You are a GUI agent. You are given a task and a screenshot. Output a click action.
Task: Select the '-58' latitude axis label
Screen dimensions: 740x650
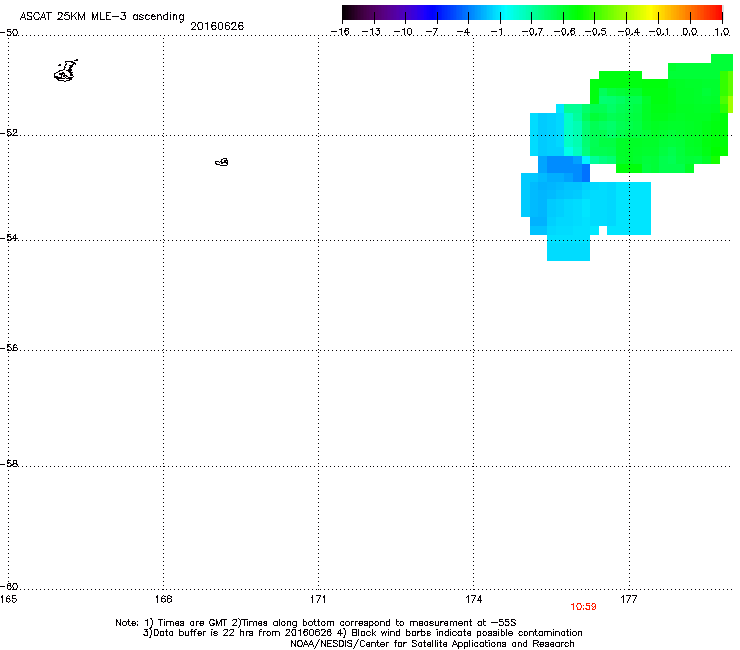9,464
